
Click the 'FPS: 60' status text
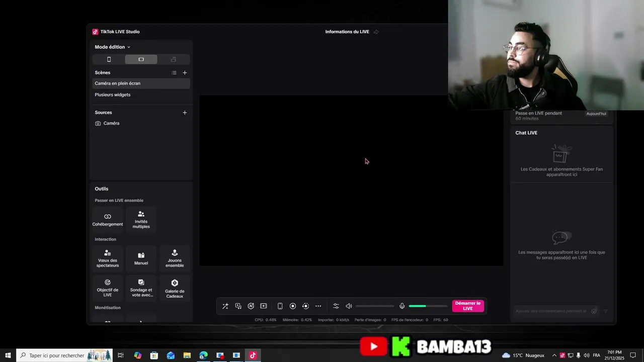pos(441,320)
